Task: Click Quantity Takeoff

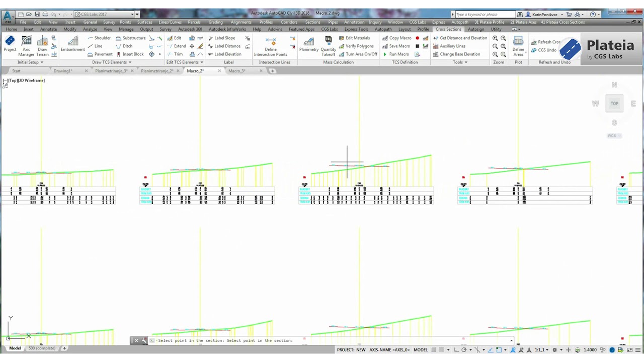Action: 328,46
